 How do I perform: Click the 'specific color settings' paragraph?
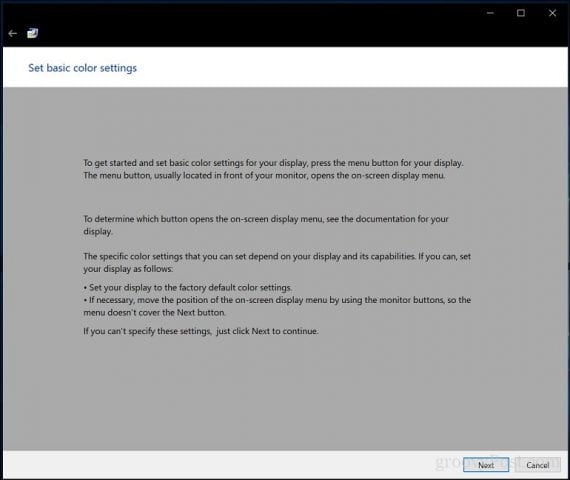click(277, 263)
